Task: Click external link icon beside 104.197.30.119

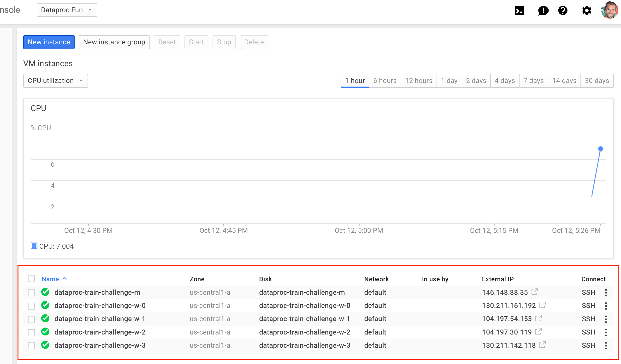Action: click(x=538, y=332)
